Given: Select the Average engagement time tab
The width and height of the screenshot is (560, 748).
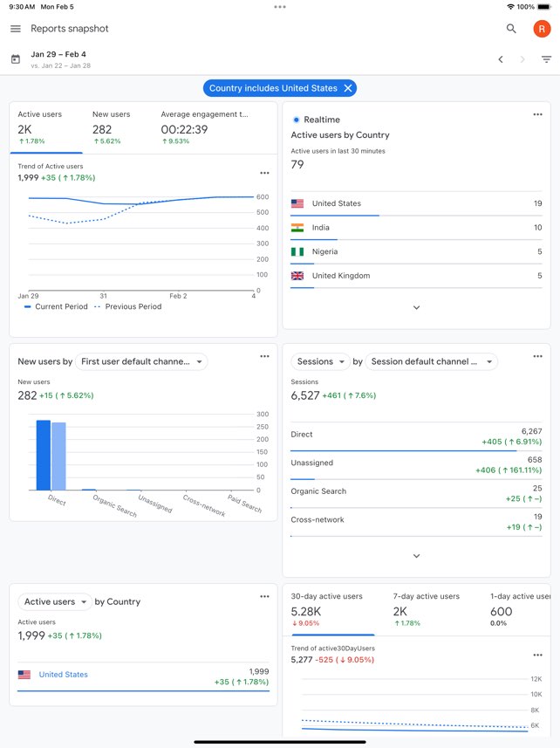Looking at the screenshot, I should point(204,127).
